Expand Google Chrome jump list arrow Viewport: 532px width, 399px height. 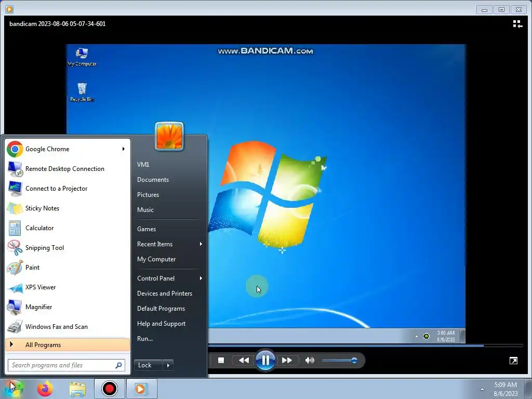(124, 149)
